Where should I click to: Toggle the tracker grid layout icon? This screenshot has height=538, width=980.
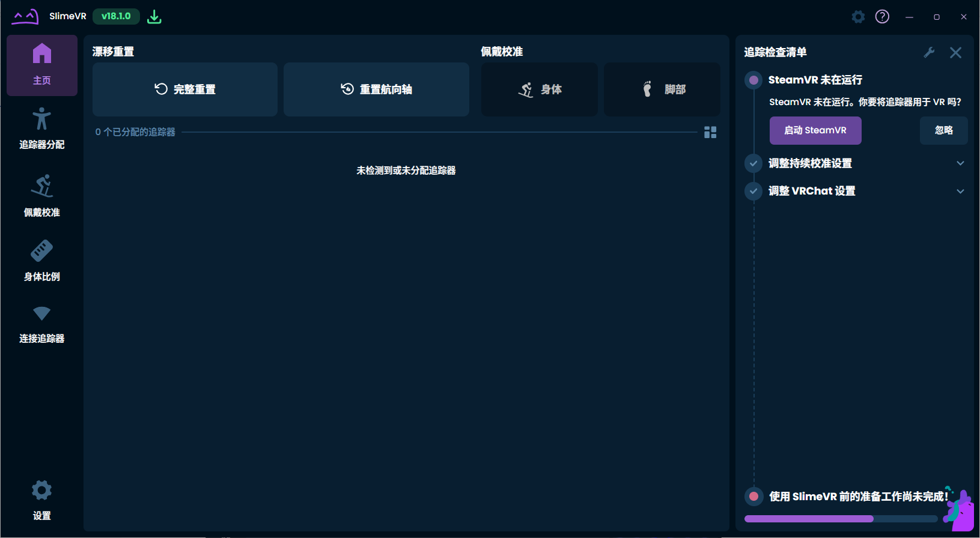pos(710,132)
